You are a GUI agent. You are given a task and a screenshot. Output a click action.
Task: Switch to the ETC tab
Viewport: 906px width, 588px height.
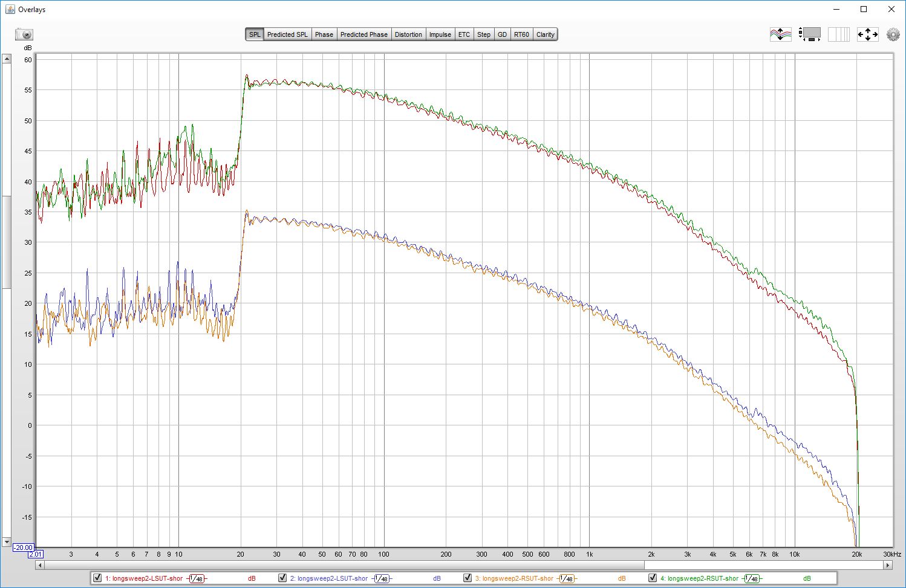pyautogui.click(x=464, y=34)
